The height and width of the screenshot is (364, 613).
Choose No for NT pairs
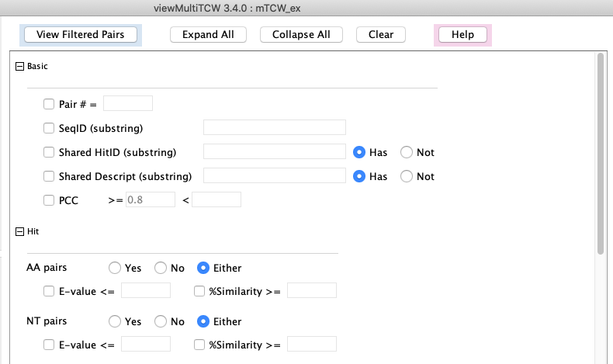coord(161,321)
